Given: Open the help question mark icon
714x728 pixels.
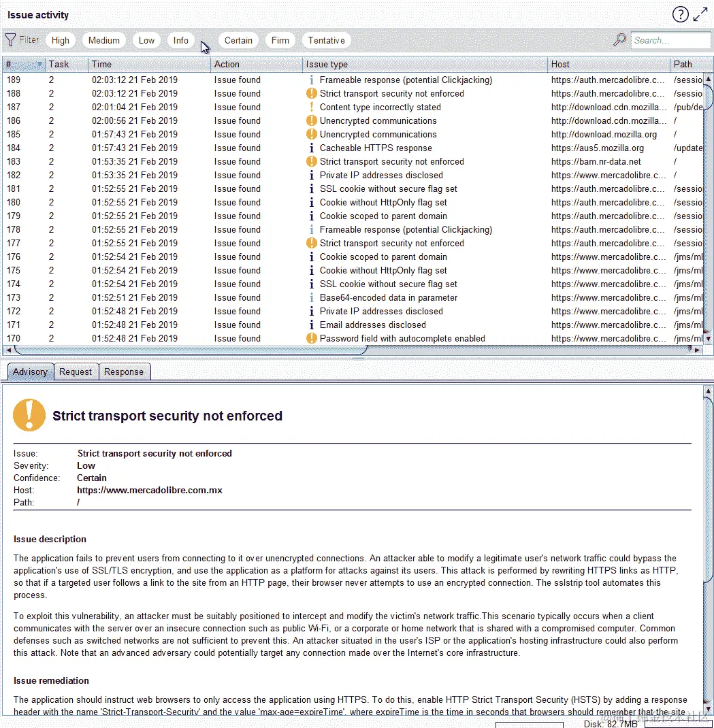Looking at the screenshot, I should (680, 15).
